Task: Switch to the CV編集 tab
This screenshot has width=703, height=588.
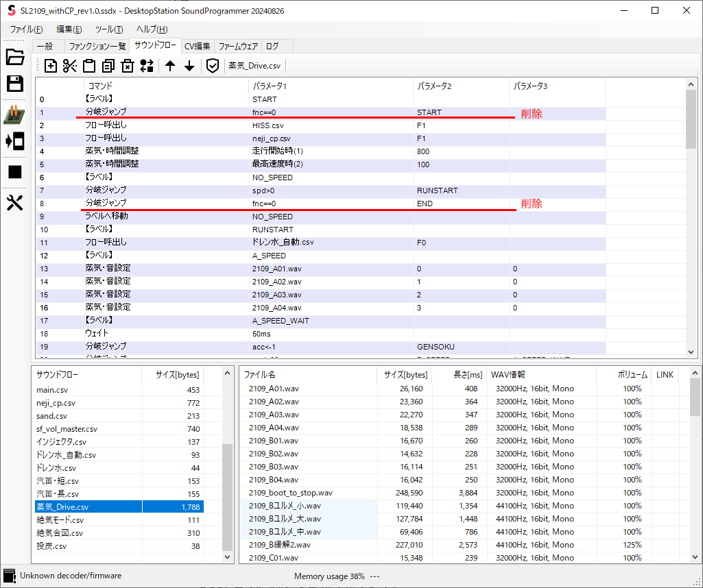Action: click(198, 47)
